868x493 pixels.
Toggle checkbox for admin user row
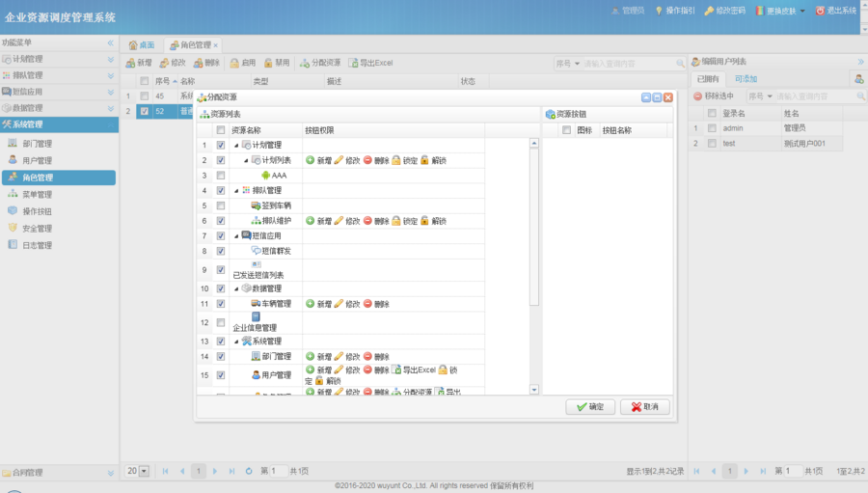click(x=712, y=128)
